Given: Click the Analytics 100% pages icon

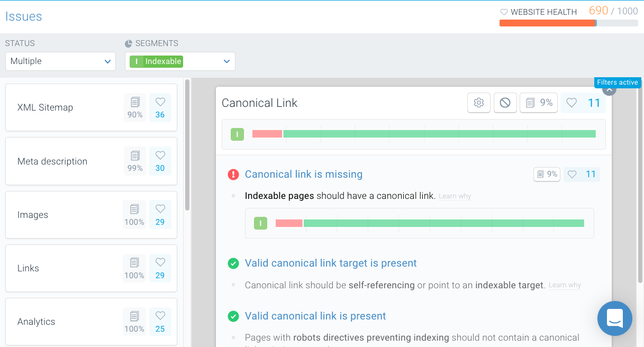Looking at the screenshot, I should (x=134, y=321).
